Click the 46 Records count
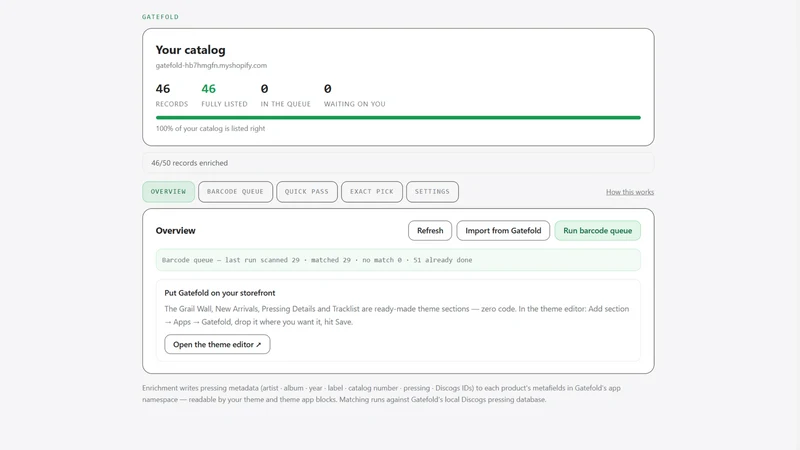The width and height of the screenshot is (800, 450). pos(163,89)
